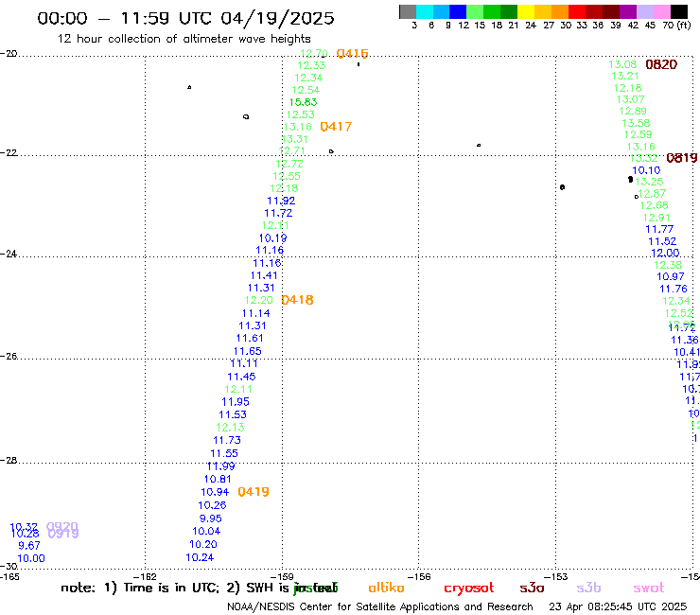
Task: Click the pink legend swatch
Action: click(x=662, y=11)
